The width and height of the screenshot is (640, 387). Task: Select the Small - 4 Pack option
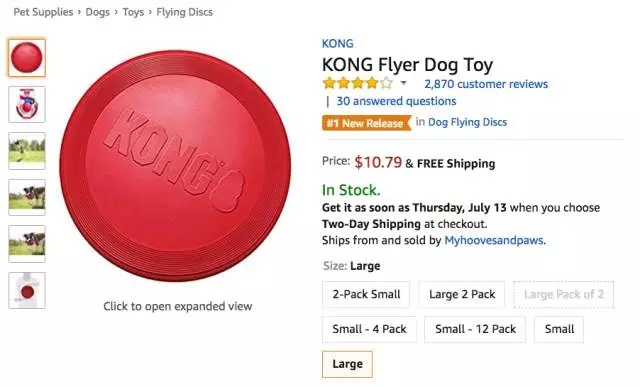pyautogui.click(x=369, y=329)
